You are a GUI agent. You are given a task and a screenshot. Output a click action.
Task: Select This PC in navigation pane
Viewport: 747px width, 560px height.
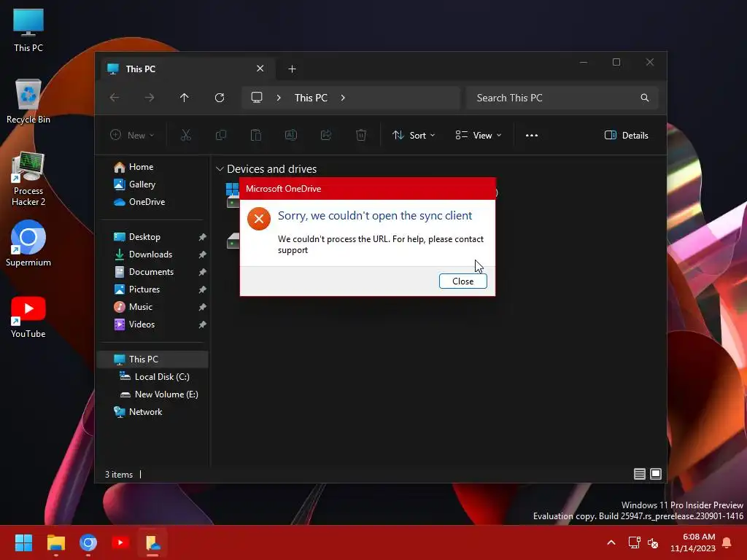tap(153, 359)
